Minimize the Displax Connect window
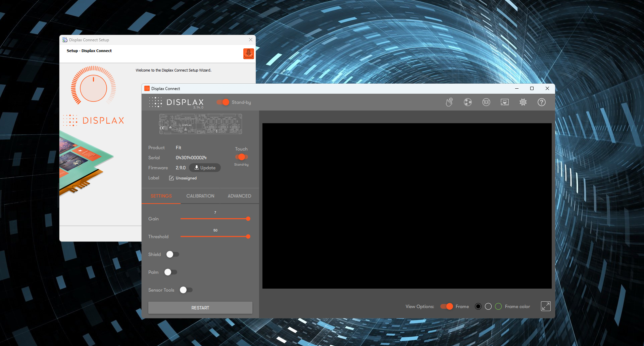644x346 pixels. (517, 88)
